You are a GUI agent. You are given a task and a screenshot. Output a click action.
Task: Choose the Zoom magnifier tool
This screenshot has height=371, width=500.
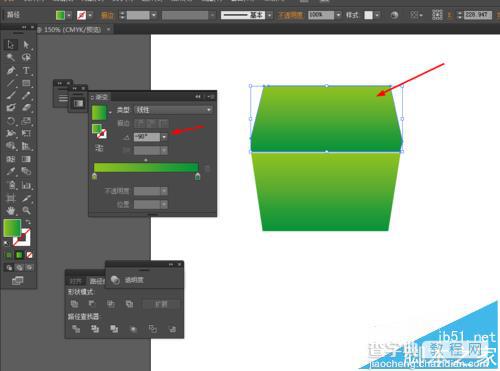[26, 210]
